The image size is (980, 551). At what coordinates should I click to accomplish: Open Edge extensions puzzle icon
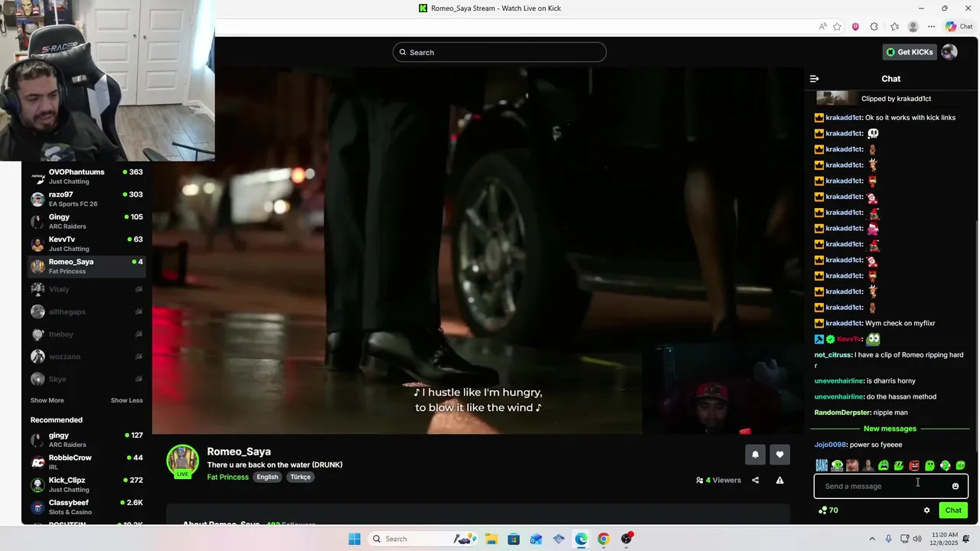coord(874,26)
